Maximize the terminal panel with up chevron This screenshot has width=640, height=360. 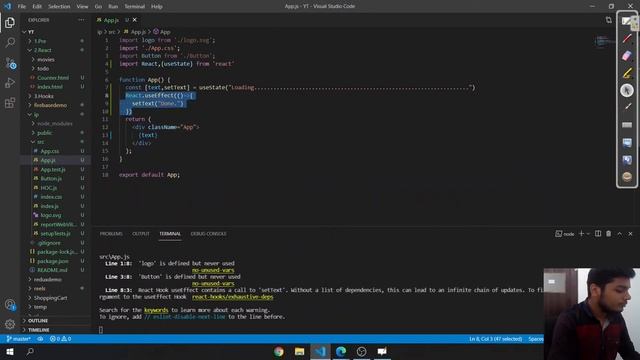tap(620, 233)
